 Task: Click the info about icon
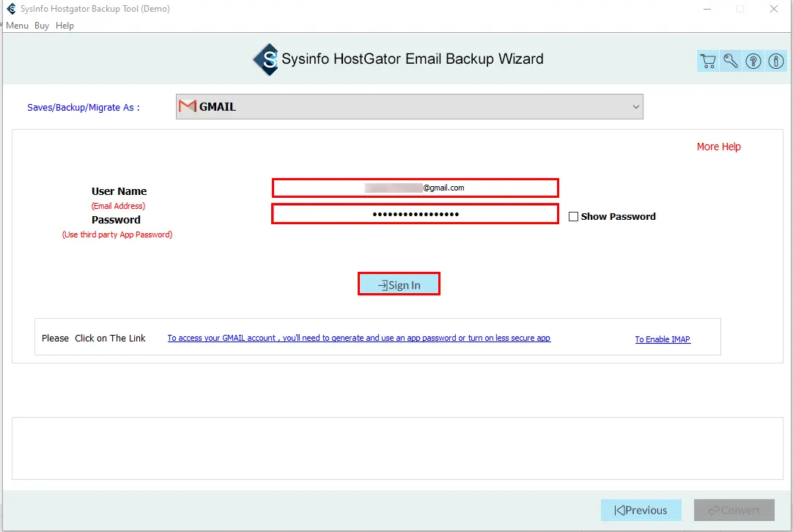click(x=776, y=62)
